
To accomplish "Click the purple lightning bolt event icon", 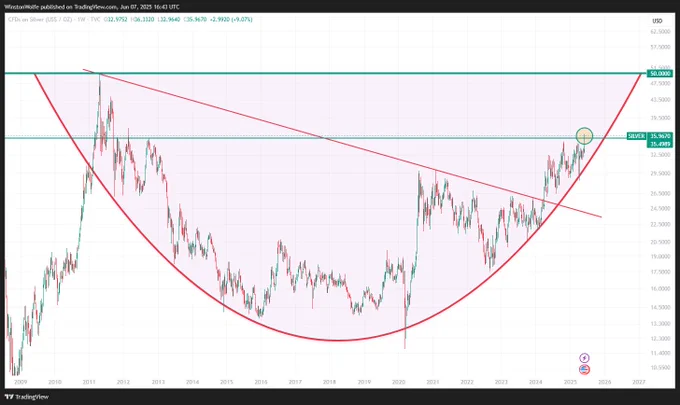I will click(x=584, y=358).
